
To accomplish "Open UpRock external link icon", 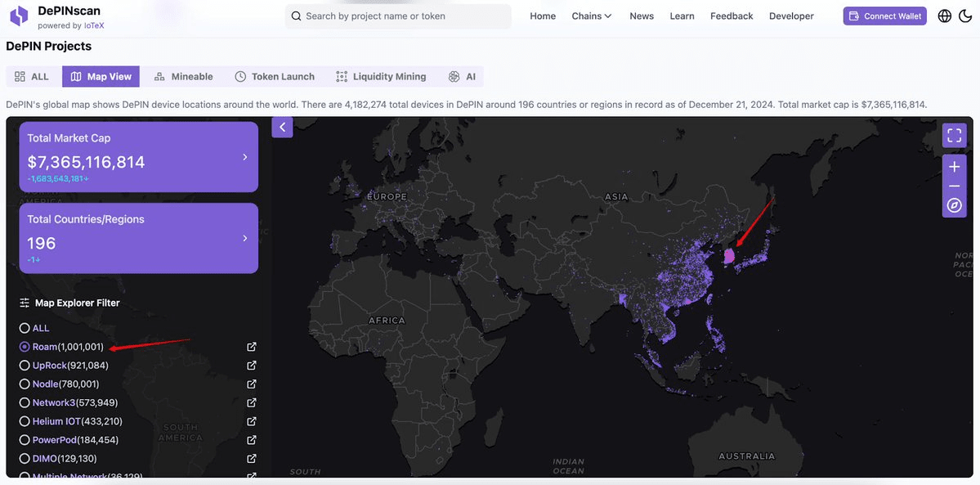I will point(252,366).
